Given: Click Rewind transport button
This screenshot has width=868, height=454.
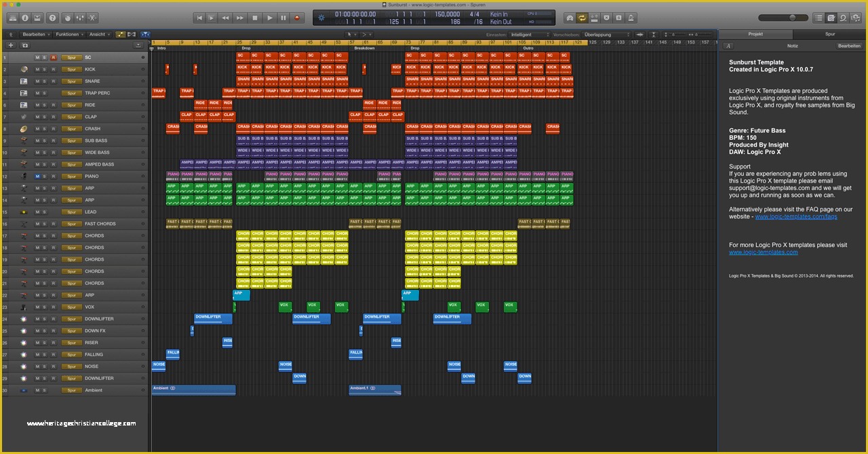Looking at the screenshot, I should (x=226, y=18).
